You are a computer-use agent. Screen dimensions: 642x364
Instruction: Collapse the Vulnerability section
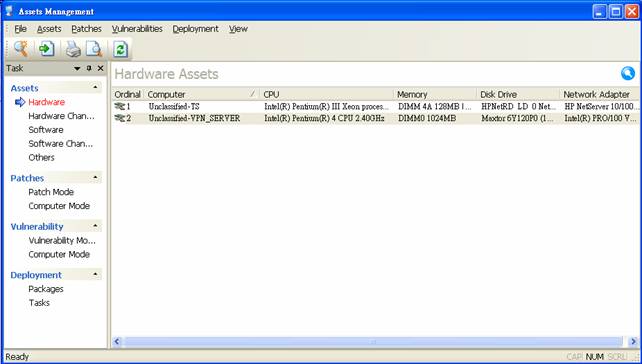(x=95, y=226)
